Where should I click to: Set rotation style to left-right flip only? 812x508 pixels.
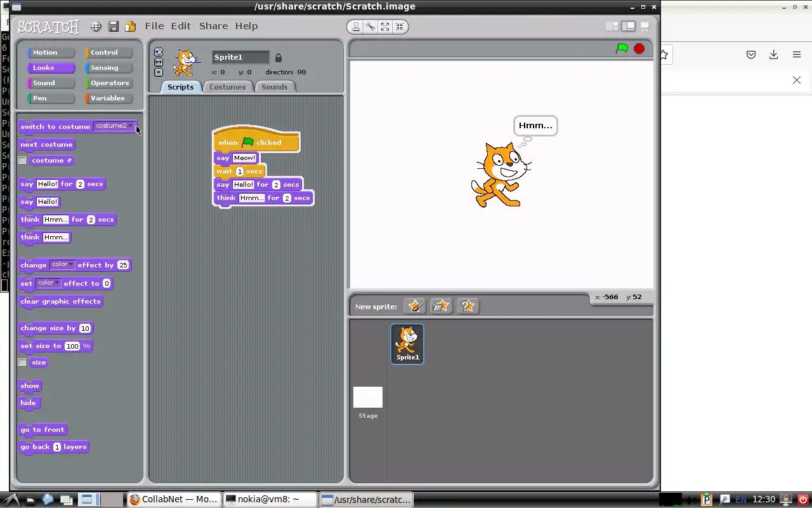[159, 62]
